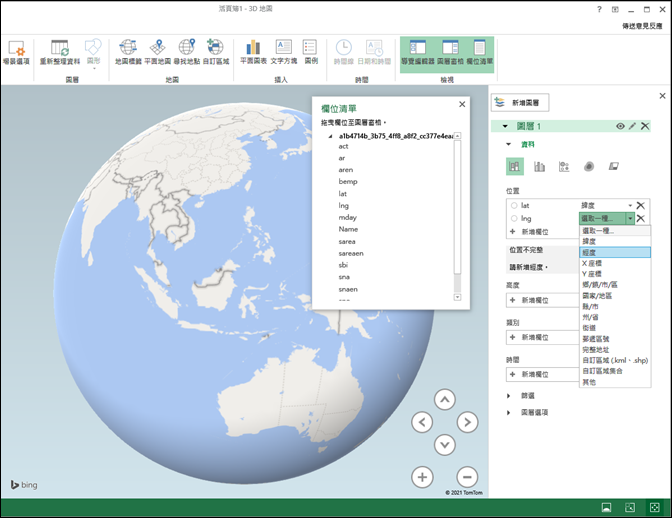The height and width of the screenshot is (518, 672).
Task: Collapse the 資料 (Data) section
Action: [509, 144]
